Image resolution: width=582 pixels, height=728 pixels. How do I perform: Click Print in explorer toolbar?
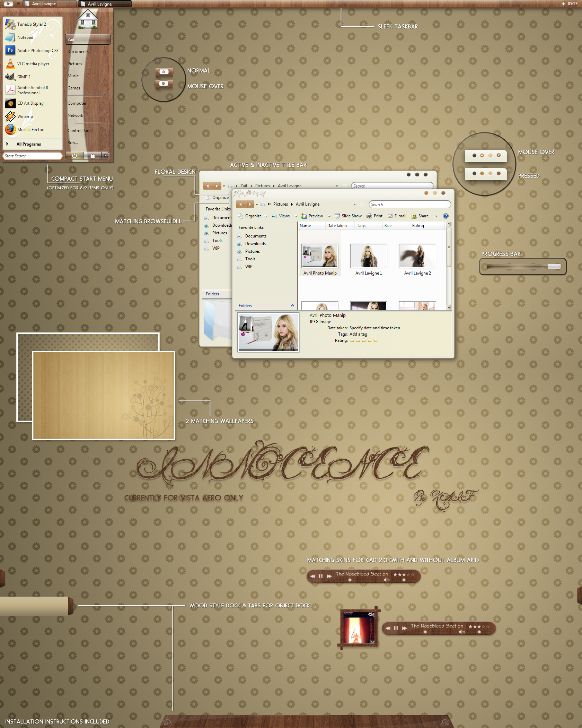click(375, 216)
